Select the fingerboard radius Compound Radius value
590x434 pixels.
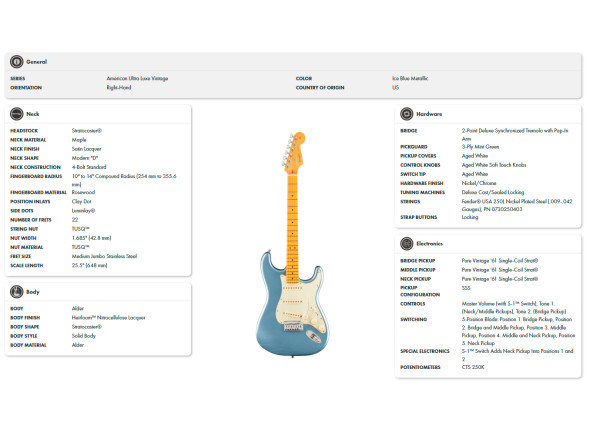point(124,180)
